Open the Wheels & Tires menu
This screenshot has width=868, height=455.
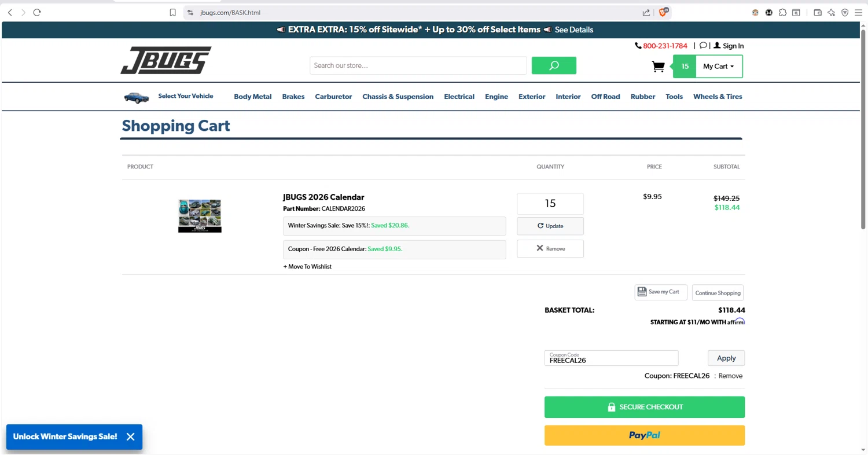[x=718, y=97]
